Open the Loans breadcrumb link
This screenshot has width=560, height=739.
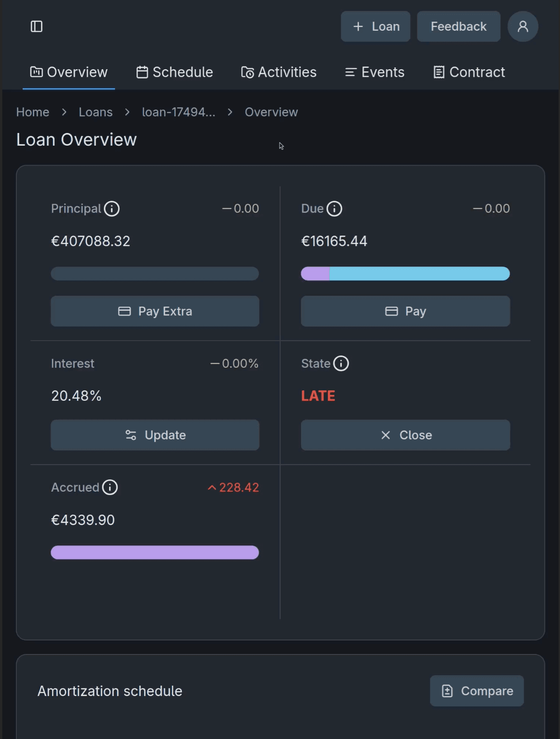(95, 112)
